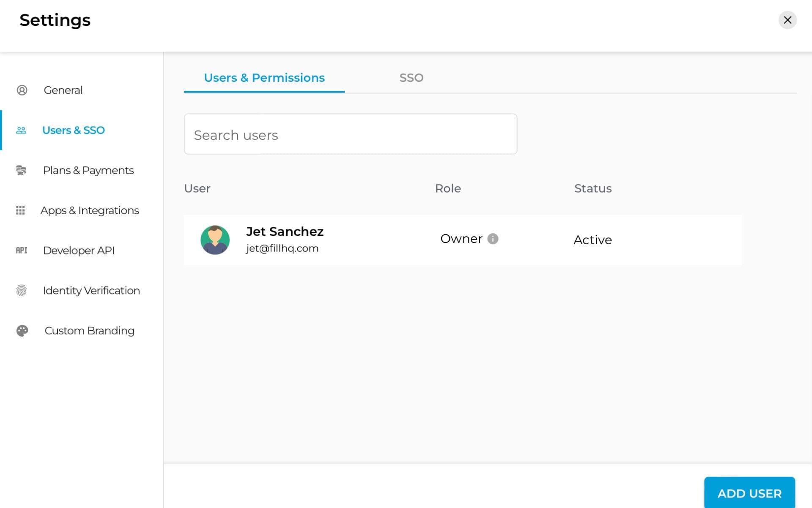Open Plans & Payments settings
The width and height of the screenshot is (812, 508).
click(x=88, y=170)
